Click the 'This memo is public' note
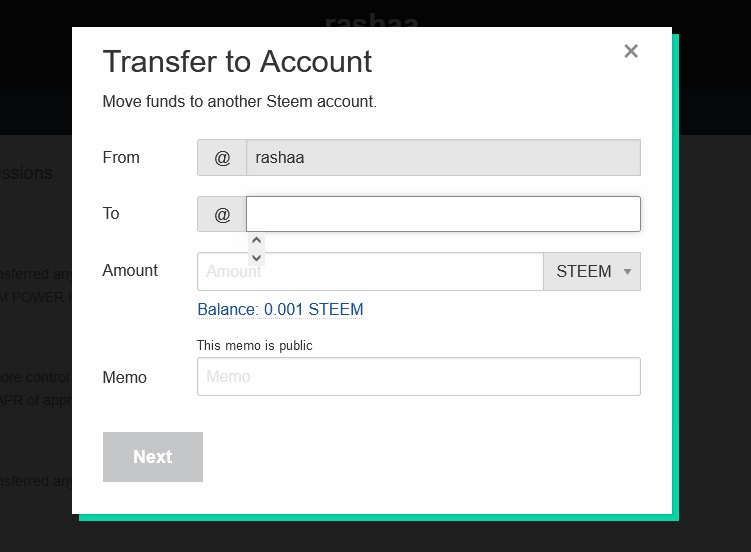Screen dimensions: 751x552 click(254, 345)
